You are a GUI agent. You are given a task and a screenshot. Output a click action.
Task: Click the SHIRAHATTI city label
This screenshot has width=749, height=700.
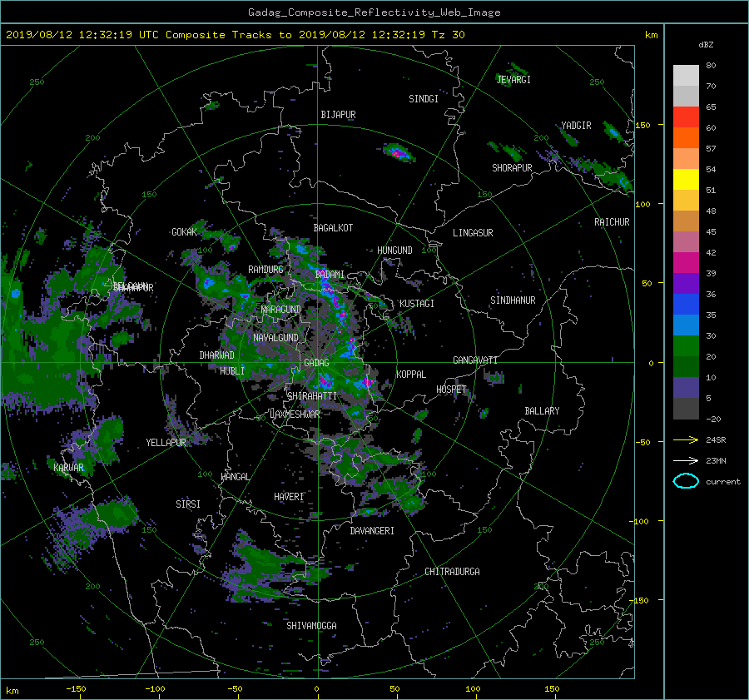pos(312,396)
